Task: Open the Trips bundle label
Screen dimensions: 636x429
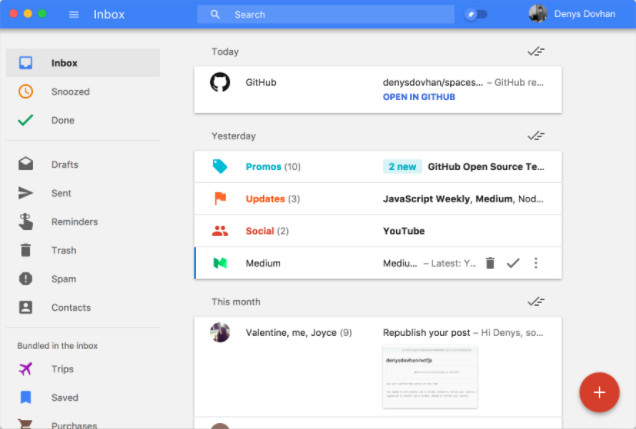Action: (x=62, y=369)
